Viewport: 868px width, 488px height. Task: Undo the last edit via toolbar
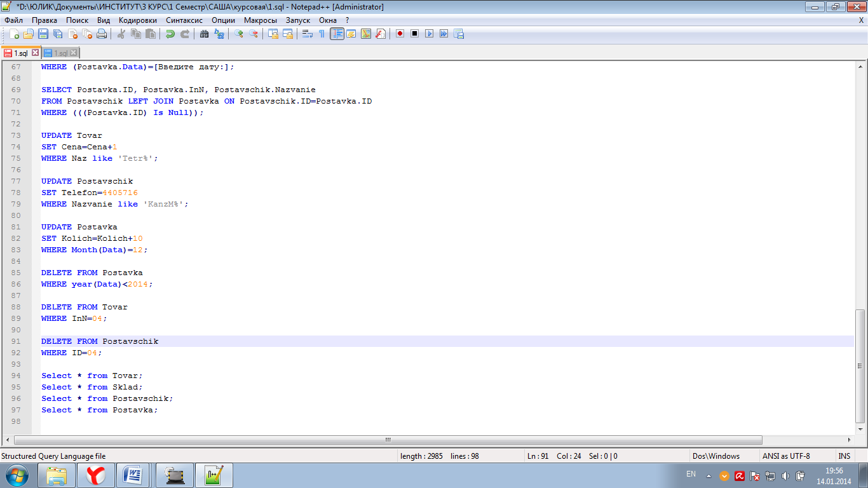[170, 34]
